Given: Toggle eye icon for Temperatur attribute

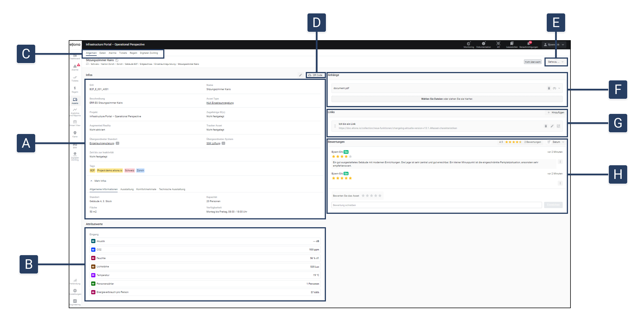Looking at the screenshot, I should click(93, 275).
